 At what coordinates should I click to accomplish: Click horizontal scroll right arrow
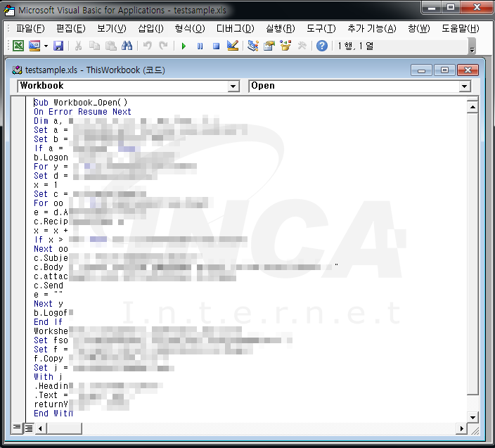pos(461,429)
